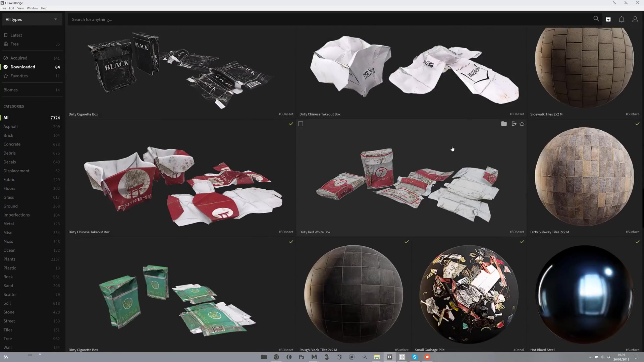Click the search magnifier icon
Image resolution: width=644 pixels, height=362 pixels.
pos(596,19)
